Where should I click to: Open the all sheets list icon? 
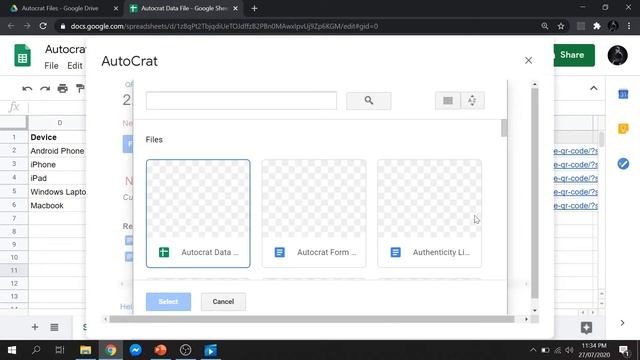pos(54,327)
